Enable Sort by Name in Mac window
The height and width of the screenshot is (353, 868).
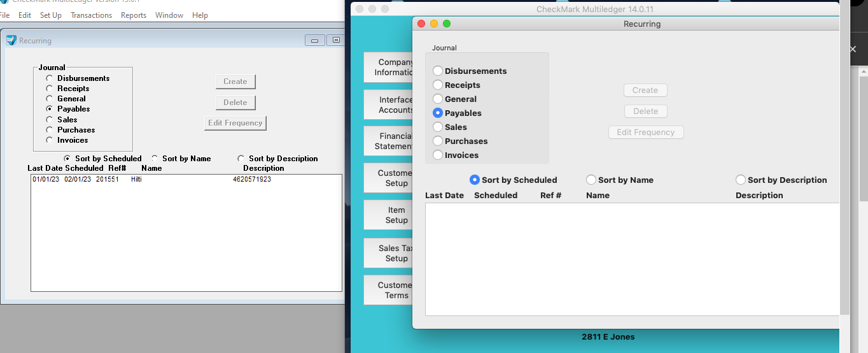pyautogui.click(x=591, y=180)
